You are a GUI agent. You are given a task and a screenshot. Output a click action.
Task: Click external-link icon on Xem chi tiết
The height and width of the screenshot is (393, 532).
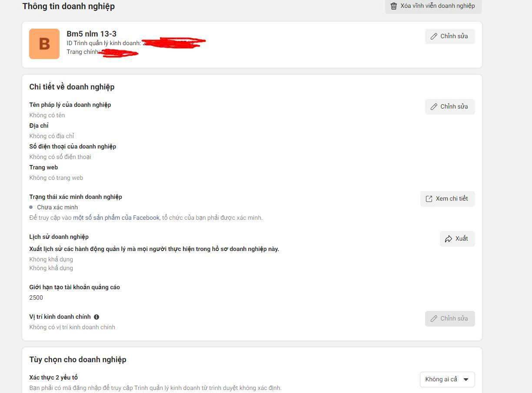(x=429, y=199)
